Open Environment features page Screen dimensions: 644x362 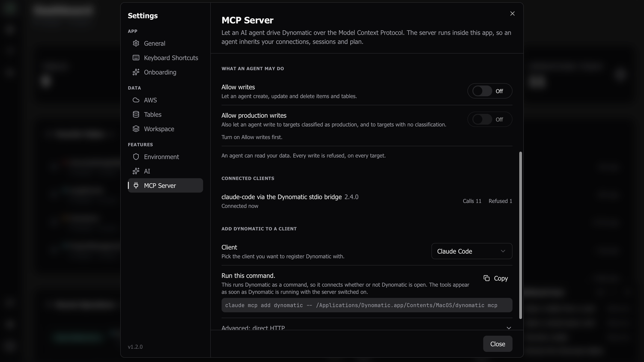pyautogui.click(x=165, y=157)
